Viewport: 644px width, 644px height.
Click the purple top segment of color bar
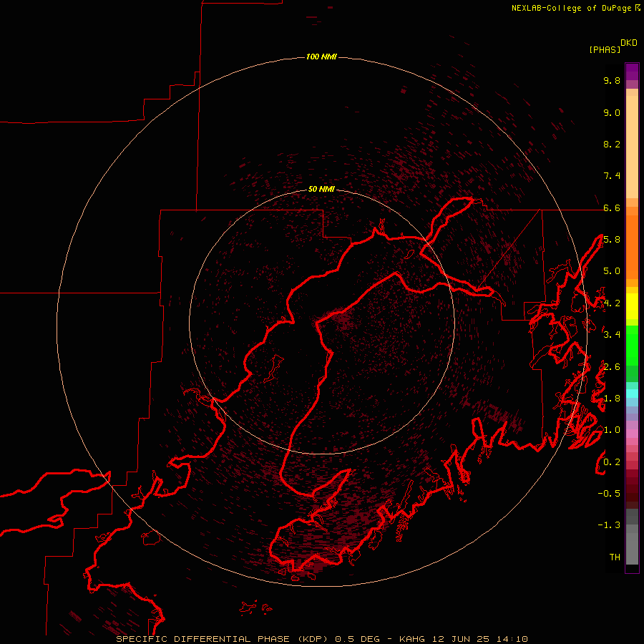click(x=632, y=72)
